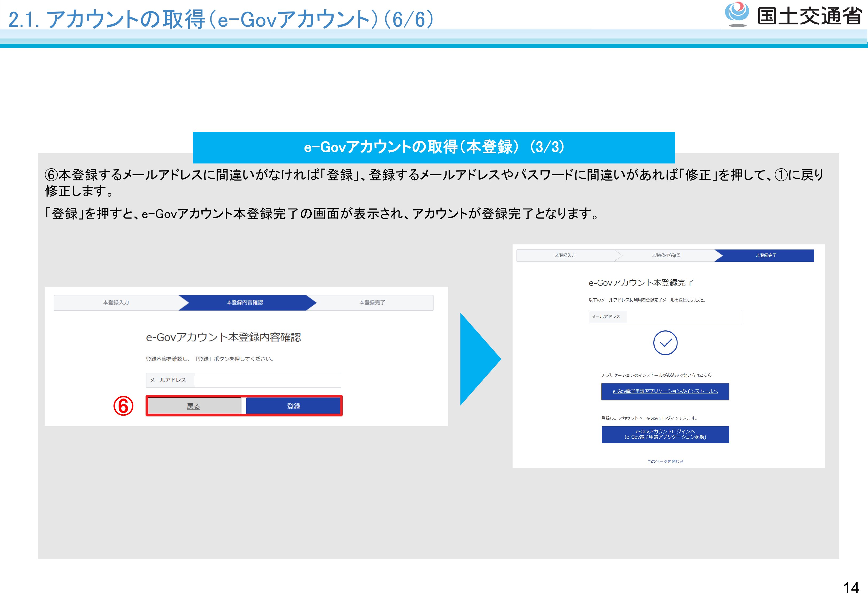Screen dimensions: 868x601
Task: Select highlighted 本登録内容確認 step in left wizard
Action: pos(245,302)
